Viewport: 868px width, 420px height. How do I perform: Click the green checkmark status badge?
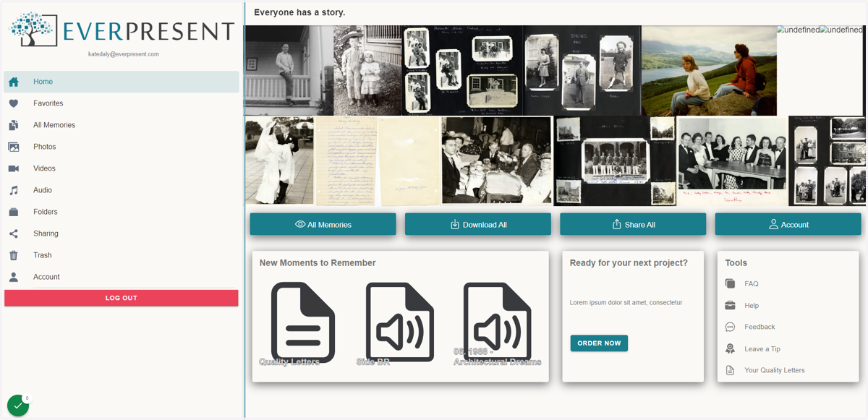click(18, 406)
